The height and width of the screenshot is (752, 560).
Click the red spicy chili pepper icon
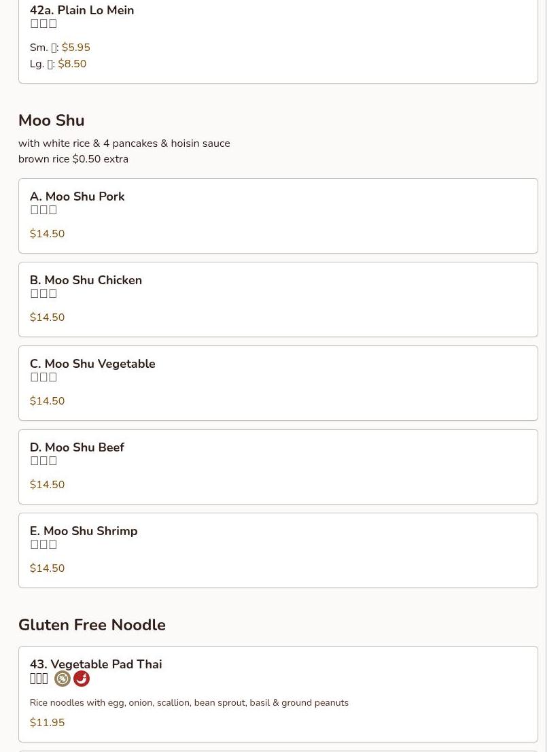82,679
